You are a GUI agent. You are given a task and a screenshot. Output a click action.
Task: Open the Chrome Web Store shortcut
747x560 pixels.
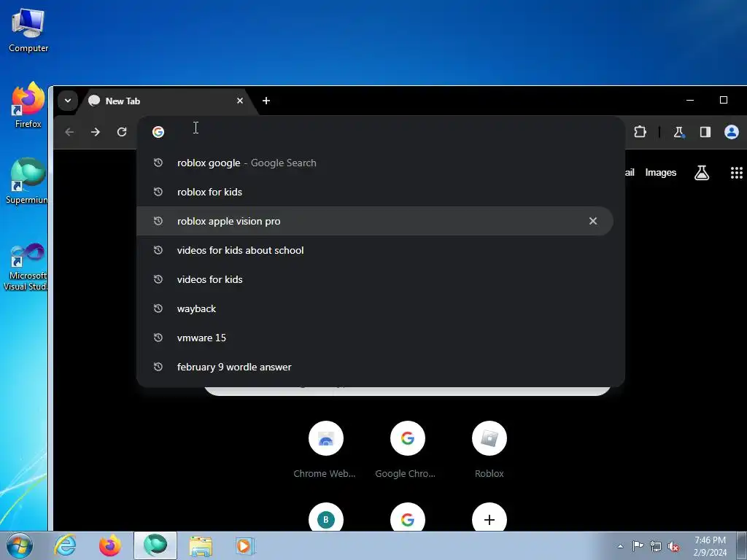(325, 450)
